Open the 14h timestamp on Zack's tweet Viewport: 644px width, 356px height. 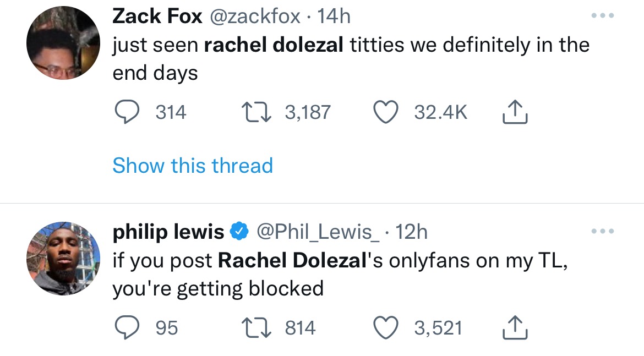(335, 17)
